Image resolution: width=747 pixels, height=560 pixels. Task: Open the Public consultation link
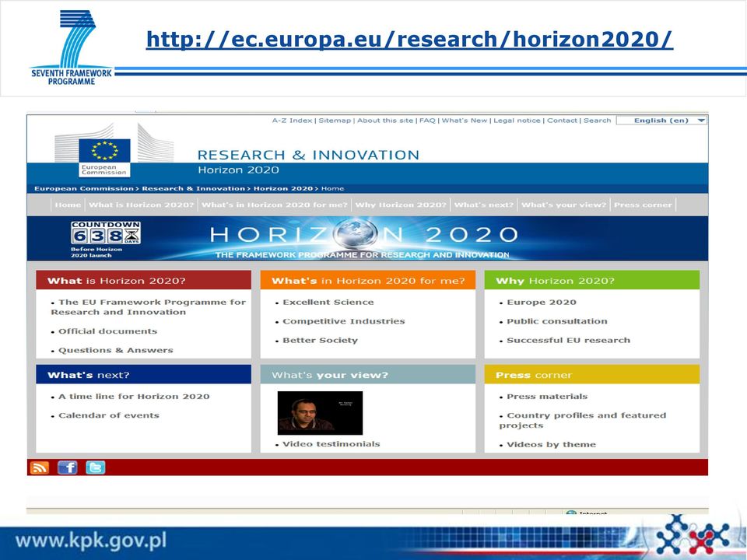coord(557,321)
